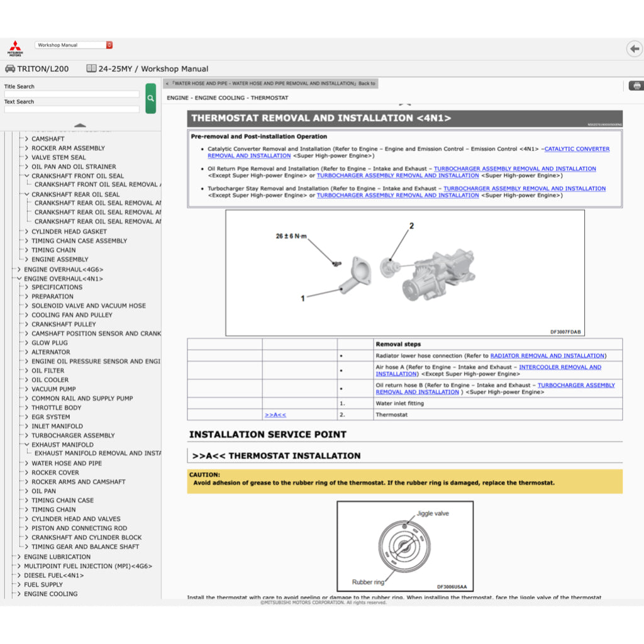Click the car icon beside TRITON/L200
The image size is (644, 644).
point(10,69)
